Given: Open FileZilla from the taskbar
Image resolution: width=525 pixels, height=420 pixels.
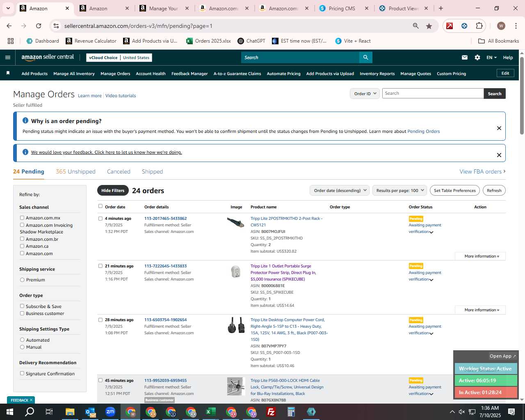Looking at the screenshot, I should point(271,412).
